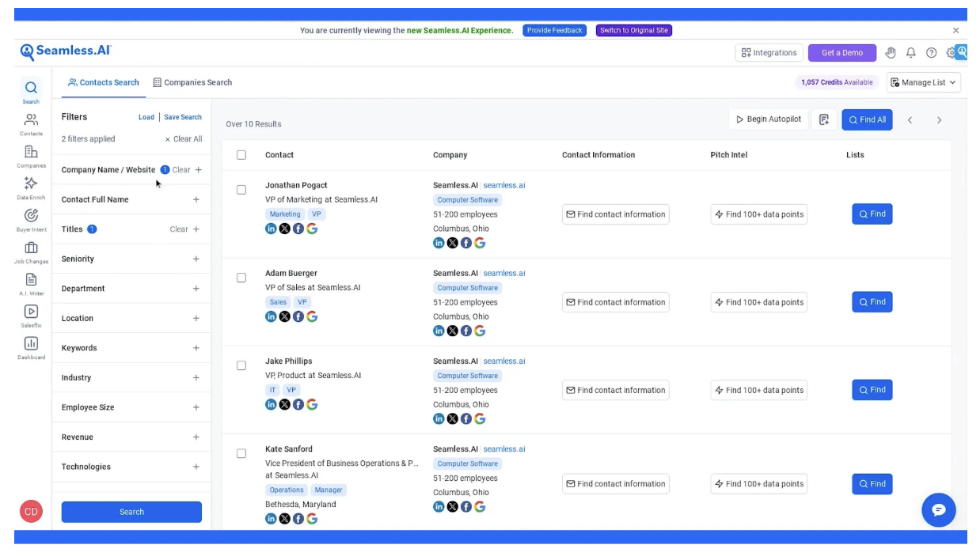Open Jonathan Pogact's Google contact icon
The width and height of the screenshot is (980, 560).
(312, 229)
